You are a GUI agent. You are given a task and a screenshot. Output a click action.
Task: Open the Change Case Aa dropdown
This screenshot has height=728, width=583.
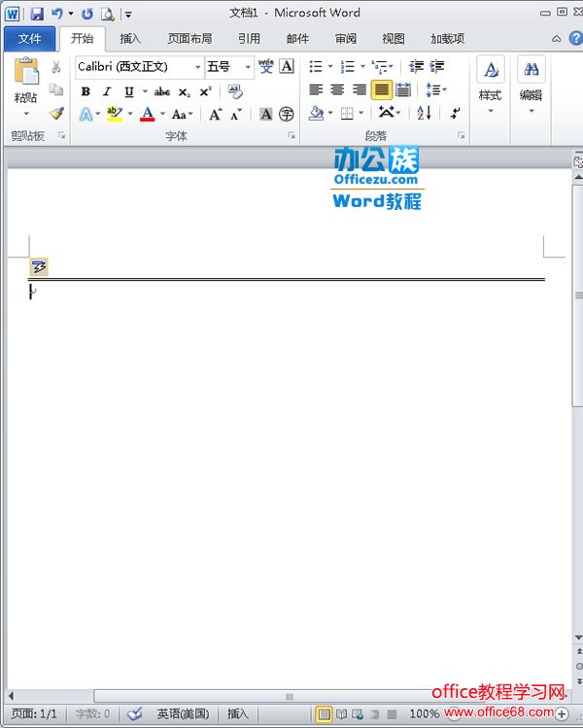pos(182,114)
